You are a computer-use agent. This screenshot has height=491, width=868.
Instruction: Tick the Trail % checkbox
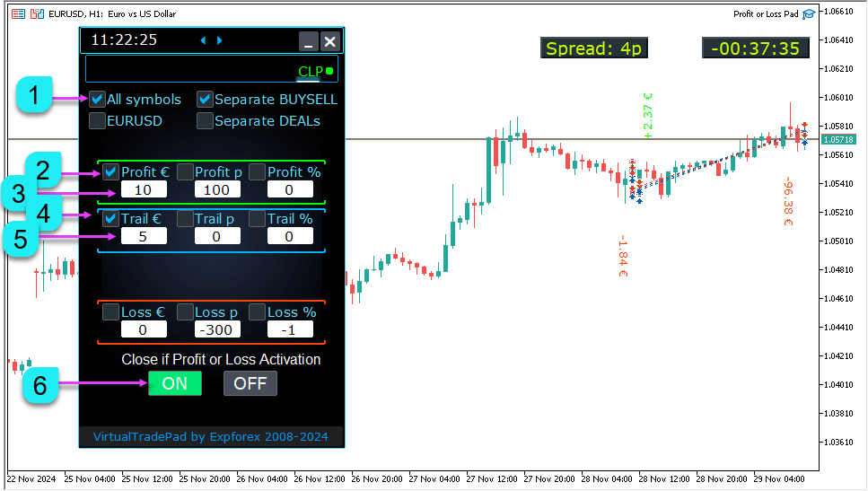click(x=258, y=218)
